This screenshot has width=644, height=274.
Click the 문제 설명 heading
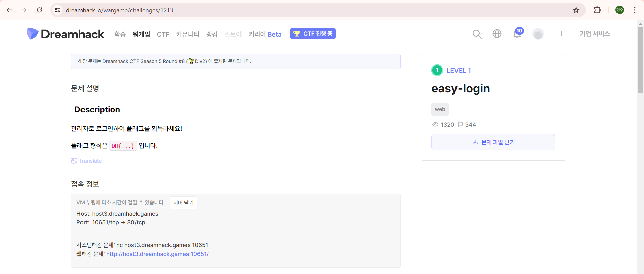[x=85, y=88]
